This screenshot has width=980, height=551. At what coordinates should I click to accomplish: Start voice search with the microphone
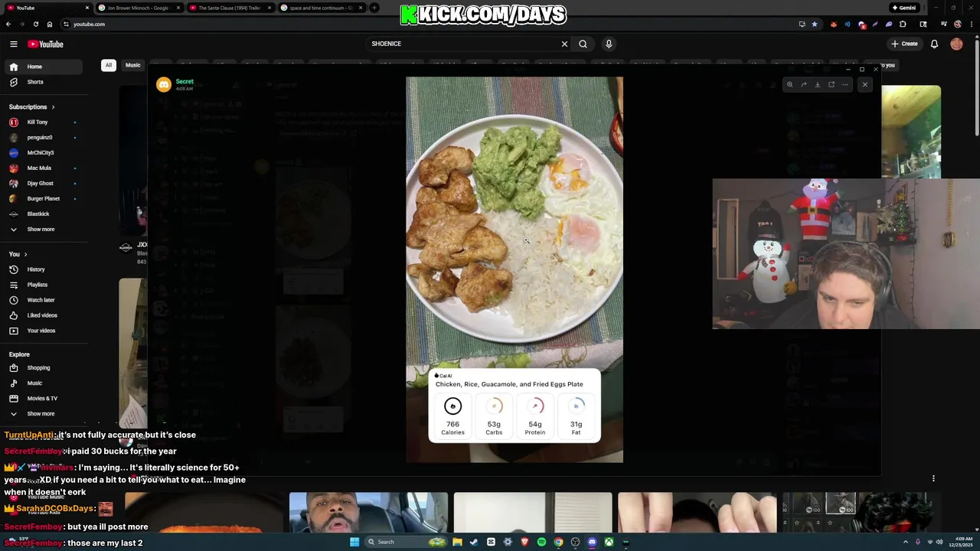609,44
